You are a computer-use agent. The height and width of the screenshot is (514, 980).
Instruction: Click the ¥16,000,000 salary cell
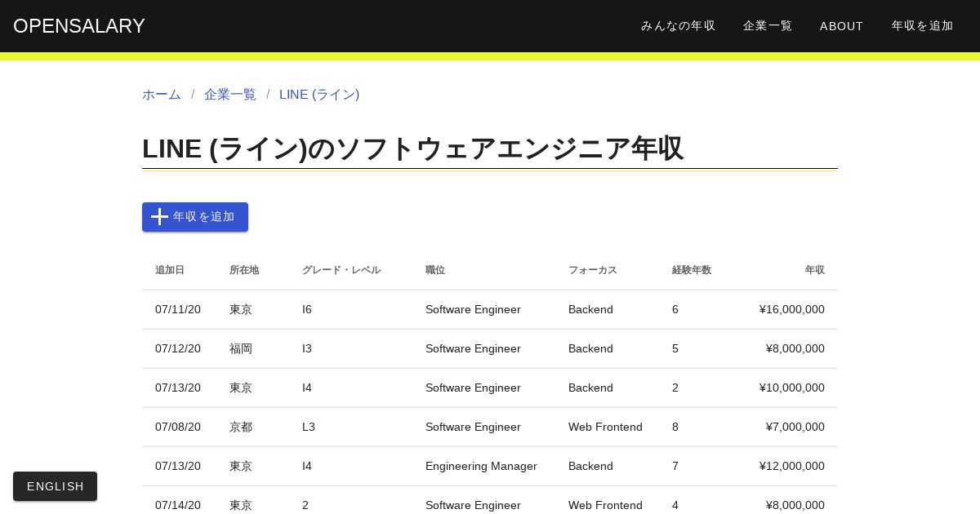(792, 310)
